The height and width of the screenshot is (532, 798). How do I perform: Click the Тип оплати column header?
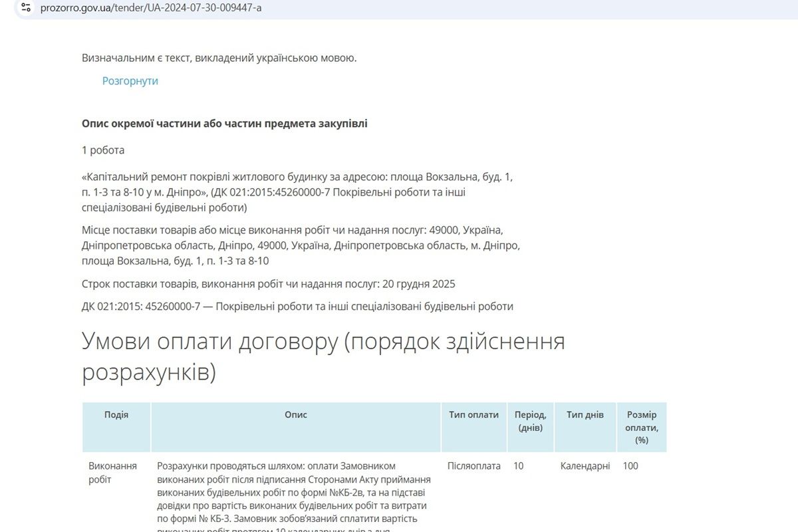tap(473, 414)
